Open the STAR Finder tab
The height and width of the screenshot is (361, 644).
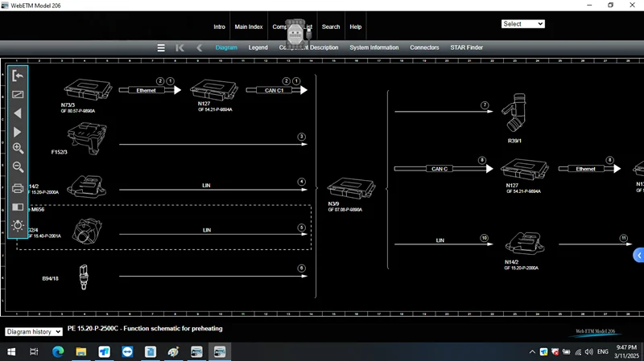466,47
